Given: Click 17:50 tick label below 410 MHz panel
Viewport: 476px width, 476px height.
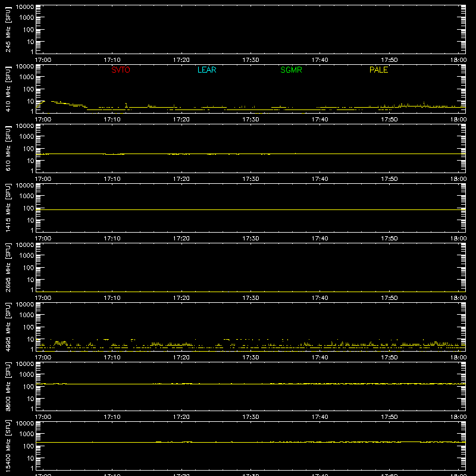Looking at the screenshot, I should coord(389,120).
